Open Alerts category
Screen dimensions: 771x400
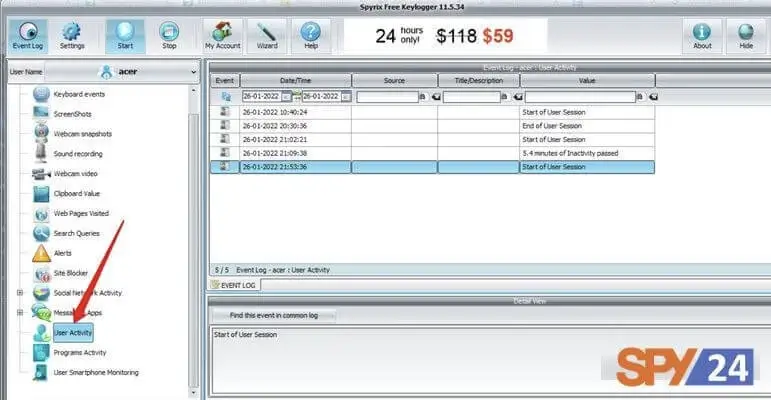coord(62,253)
